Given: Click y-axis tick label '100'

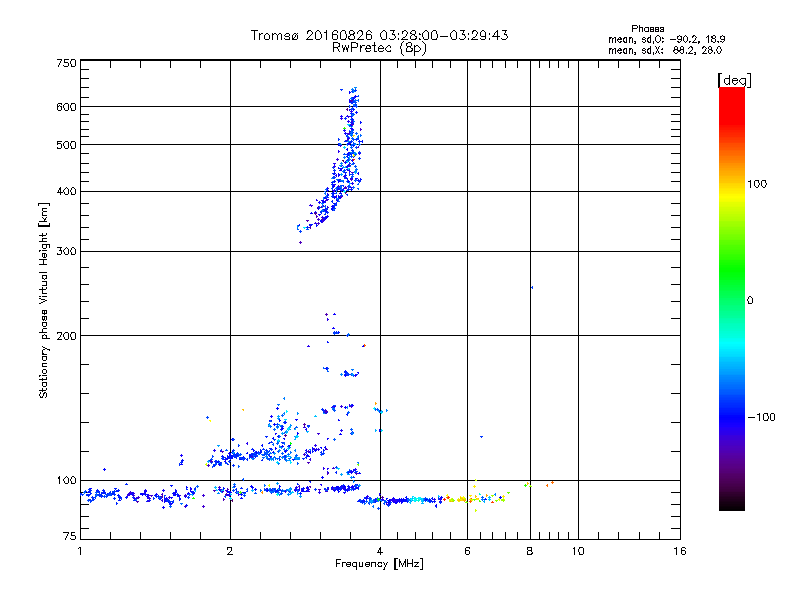Looking at the screenshot, I should pyautogui.click(x=66, y=481).
